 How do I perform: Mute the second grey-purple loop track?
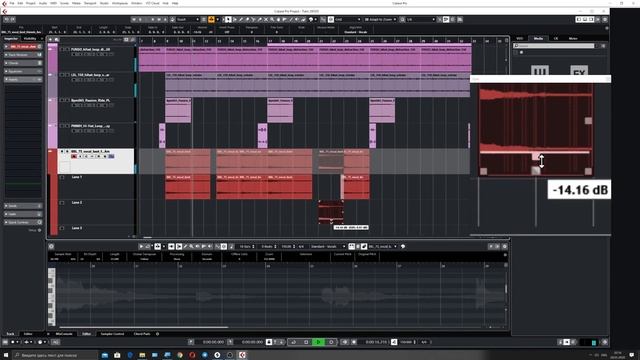click(62, 75)
